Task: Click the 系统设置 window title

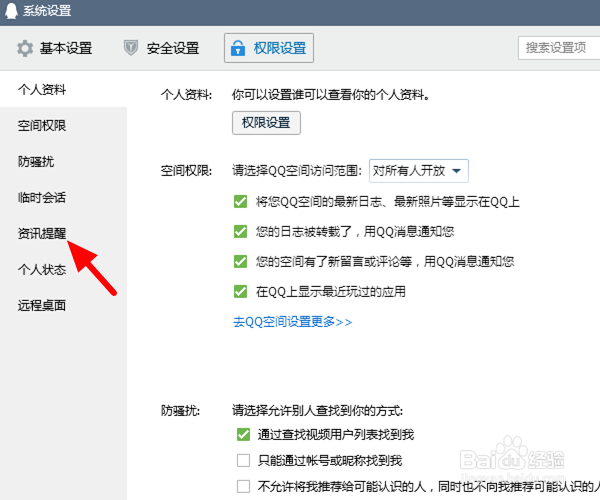Action: tap(47, 10)
